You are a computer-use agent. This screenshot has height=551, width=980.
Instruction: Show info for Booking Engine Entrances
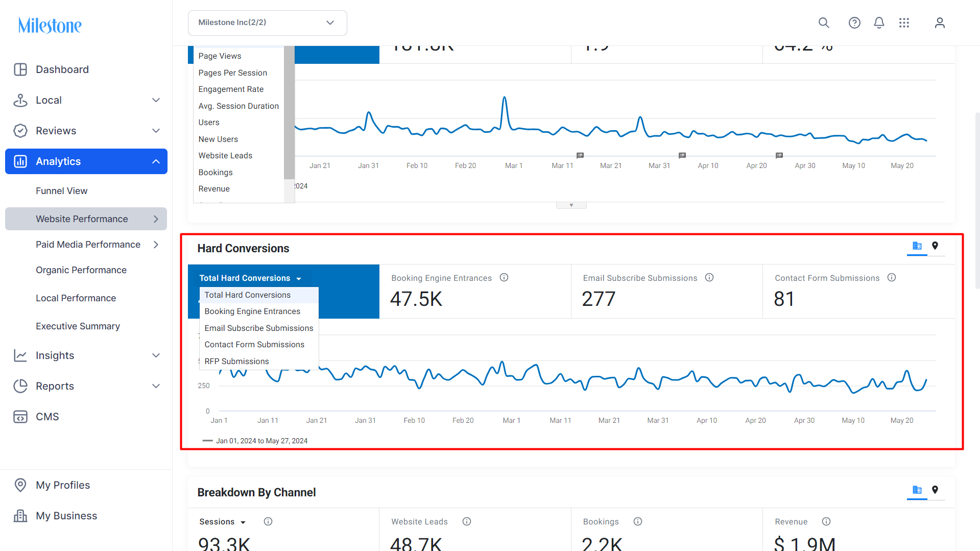[x=504, y=278]
